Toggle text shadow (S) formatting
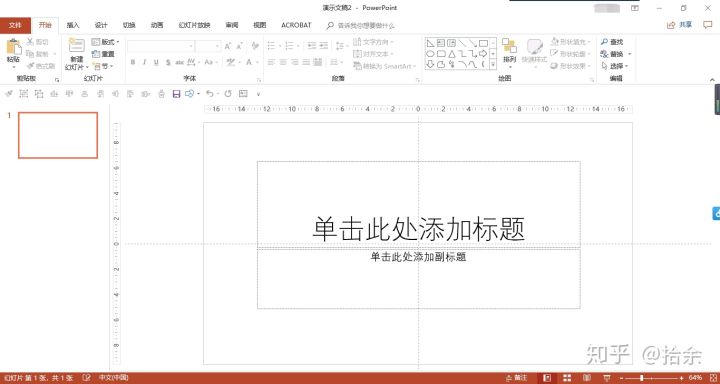The image size is (720, 384). point(168,62)
